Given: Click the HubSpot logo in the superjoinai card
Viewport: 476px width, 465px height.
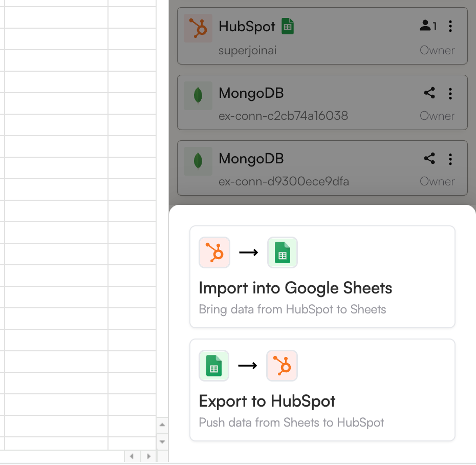Looking at the screenshot, I should click(x=198, y=28).
